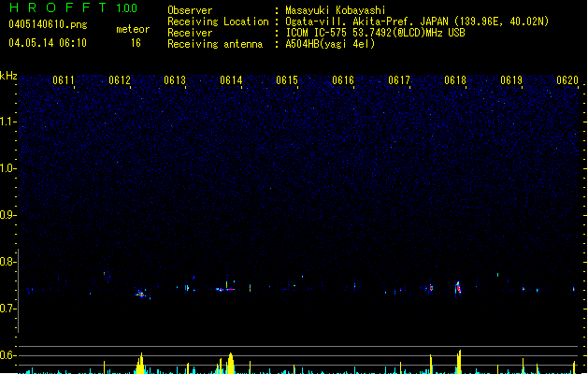Click the 0616 time marker
Image resolution: width=588 pixels, height=374 pixels.
(x=343, y=80)
